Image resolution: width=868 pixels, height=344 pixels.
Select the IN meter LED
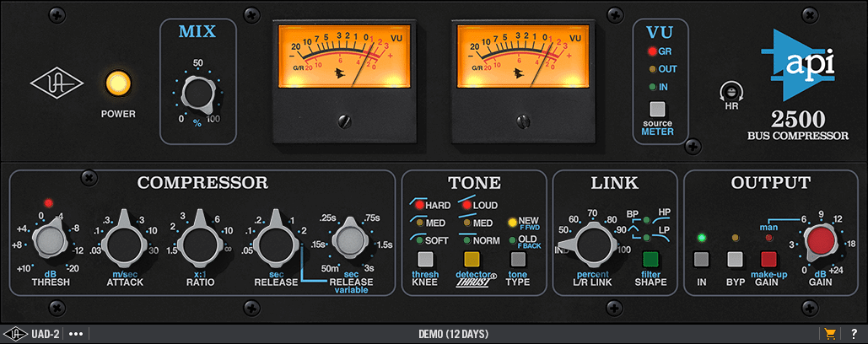pos(652,87)
